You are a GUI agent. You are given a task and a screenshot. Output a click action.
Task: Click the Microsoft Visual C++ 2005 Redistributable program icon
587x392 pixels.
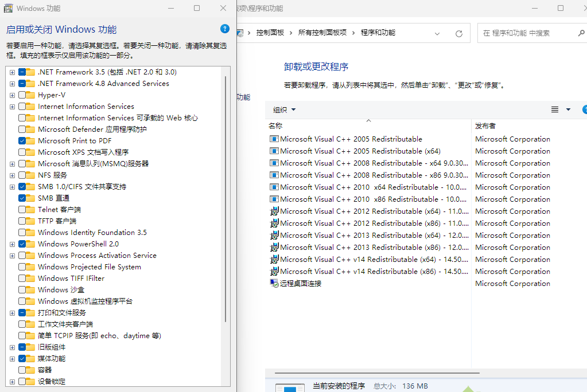[274, 139]
